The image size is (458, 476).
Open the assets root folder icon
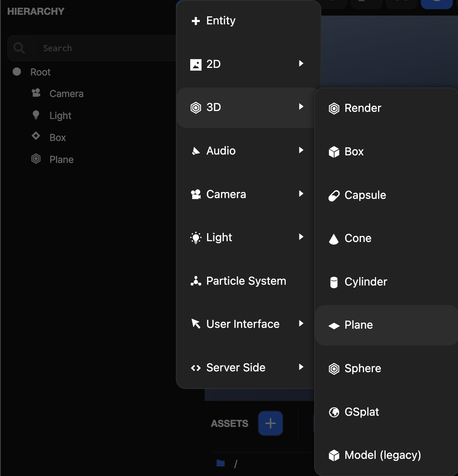point(221,463)
